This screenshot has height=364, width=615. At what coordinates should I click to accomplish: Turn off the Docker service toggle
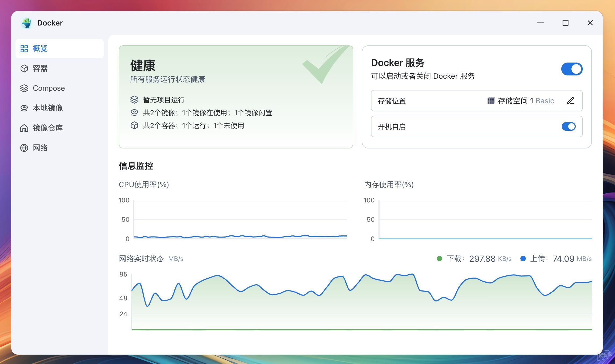572,69
